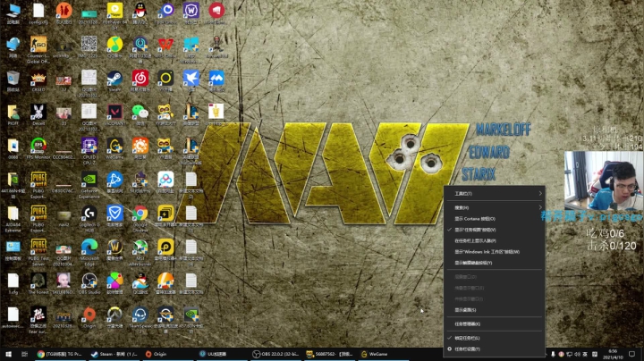Choose 显示桌面(S) from the context menu
The height and width of the screenshot is (361, 644).
click(494, 310)
